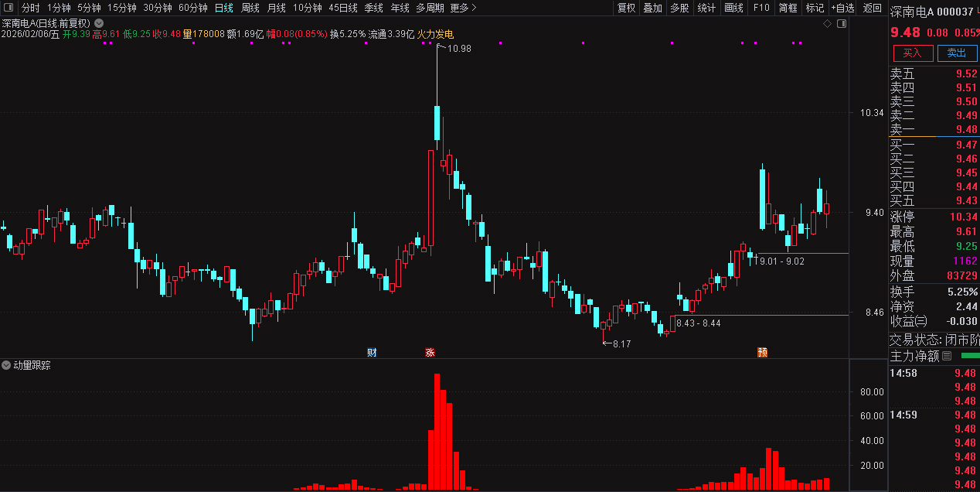Toggle 复权 price adjustment mode
The width and height of the screenshot is (980, 492).
[626, 8]
